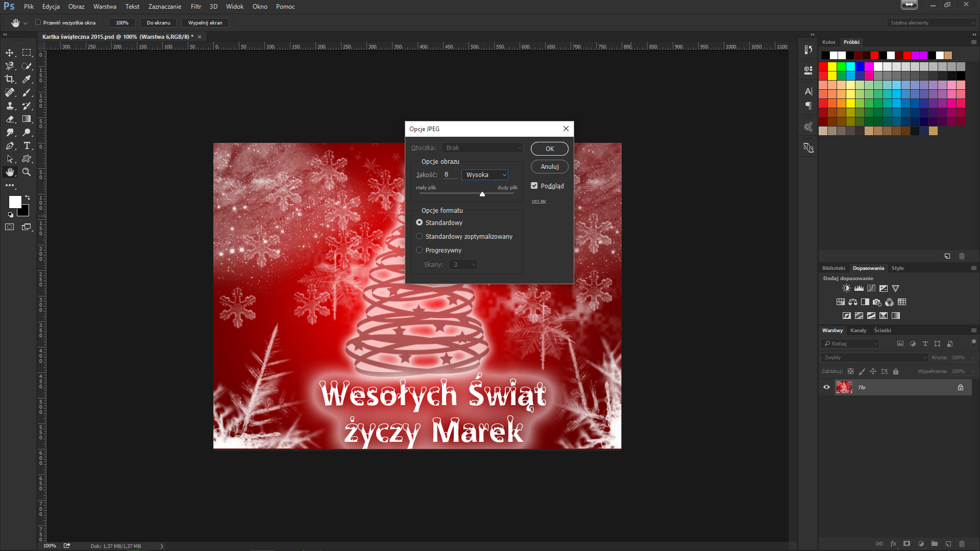The image size is (980, 551).
Task: Click the JPEG quality slider handle
Action: (482, 194)
